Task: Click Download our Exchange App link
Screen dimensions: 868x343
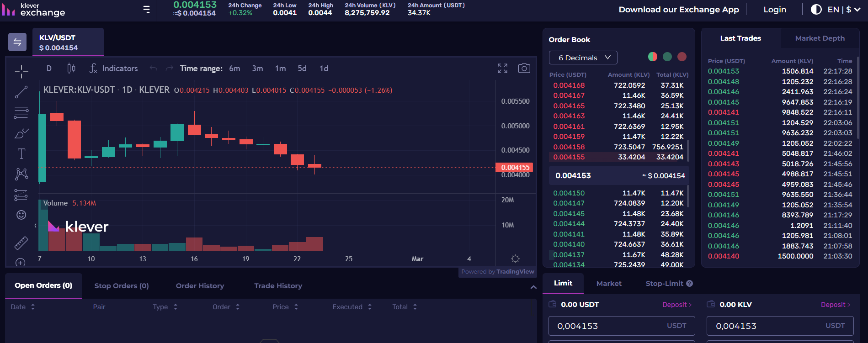Action: point(679,10)
